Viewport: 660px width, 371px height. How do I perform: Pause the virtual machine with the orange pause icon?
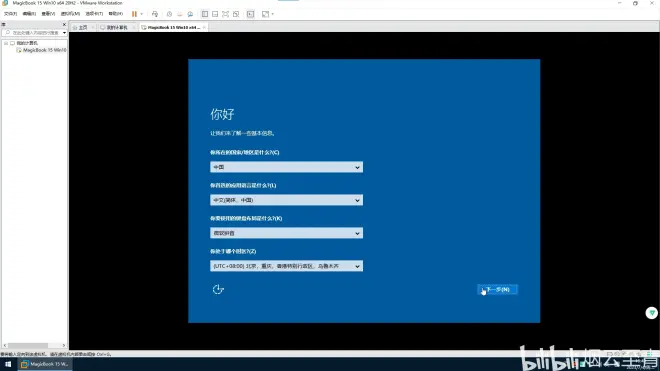point(134,14)
